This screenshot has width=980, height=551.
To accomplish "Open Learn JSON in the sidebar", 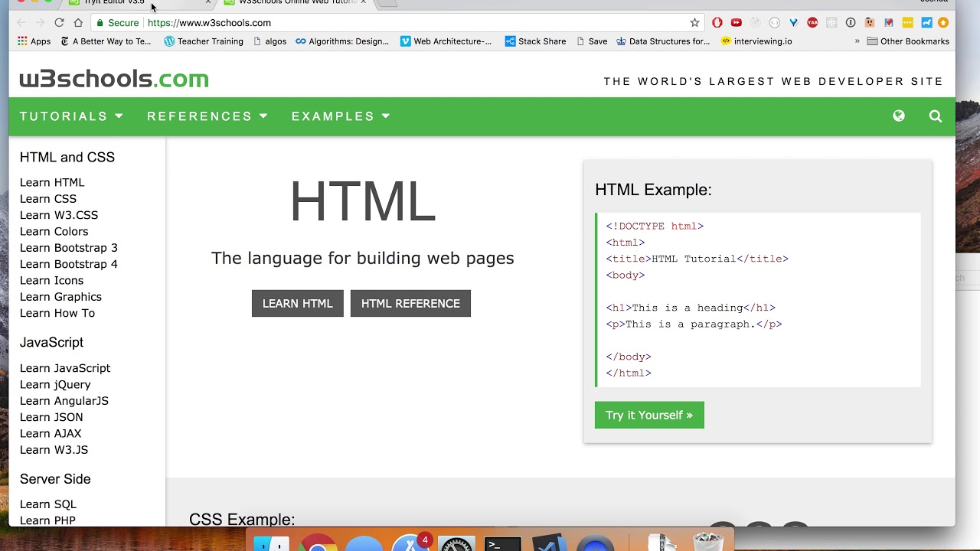I will 51,417.
